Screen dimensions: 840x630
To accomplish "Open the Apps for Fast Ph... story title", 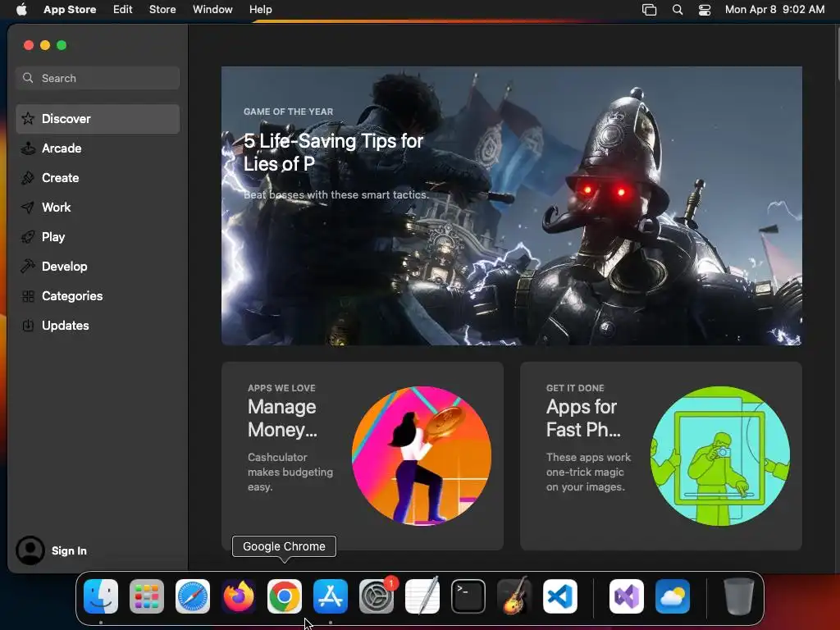I will pyautogui.click(x=583, y=418).
